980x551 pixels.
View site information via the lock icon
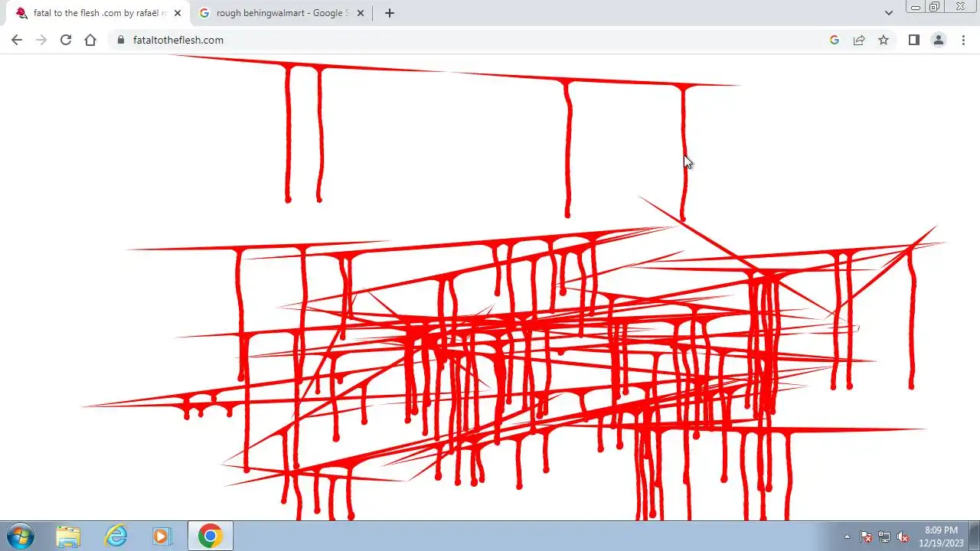[120, 40]
